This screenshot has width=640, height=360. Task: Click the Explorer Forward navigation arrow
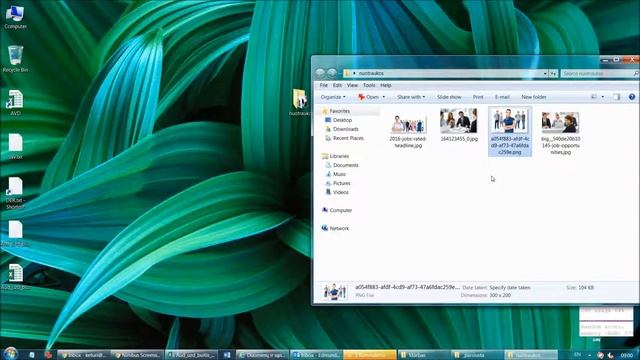pos(332,73)
